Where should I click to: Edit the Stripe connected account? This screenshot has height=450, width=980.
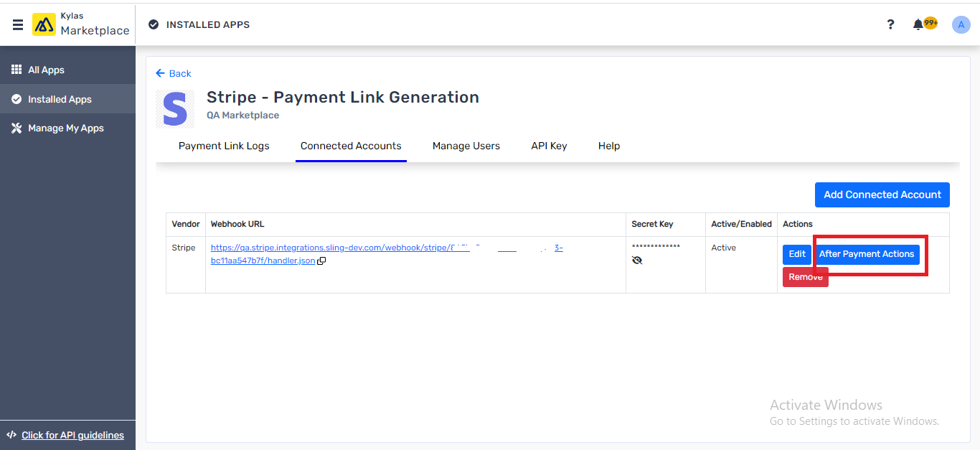click(796, 254)
